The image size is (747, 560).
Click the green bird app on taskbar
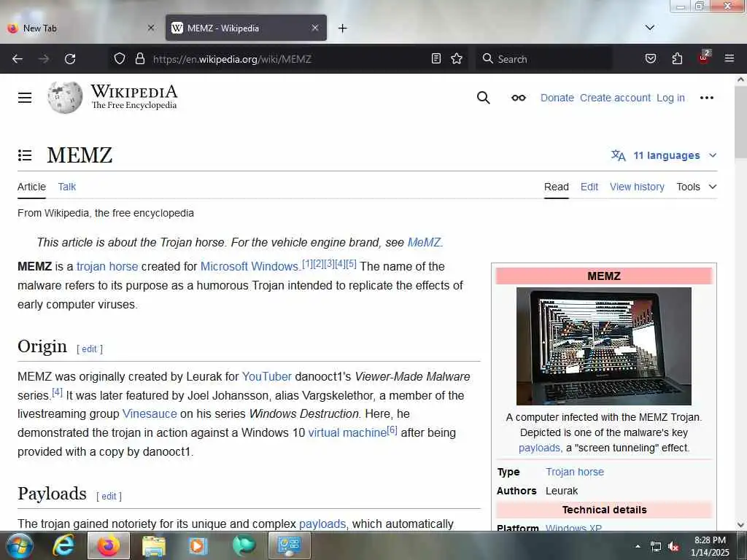click(244, 545)
